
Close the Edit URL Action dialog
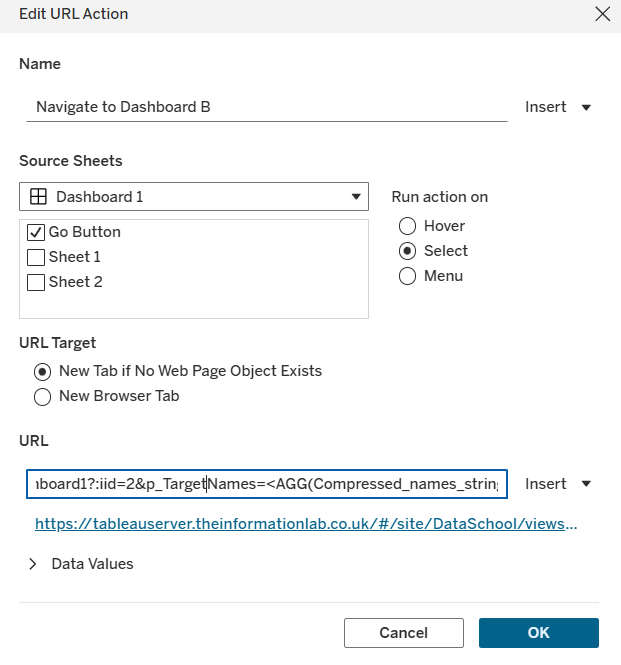pyautogui.click(x=602, y=14)
